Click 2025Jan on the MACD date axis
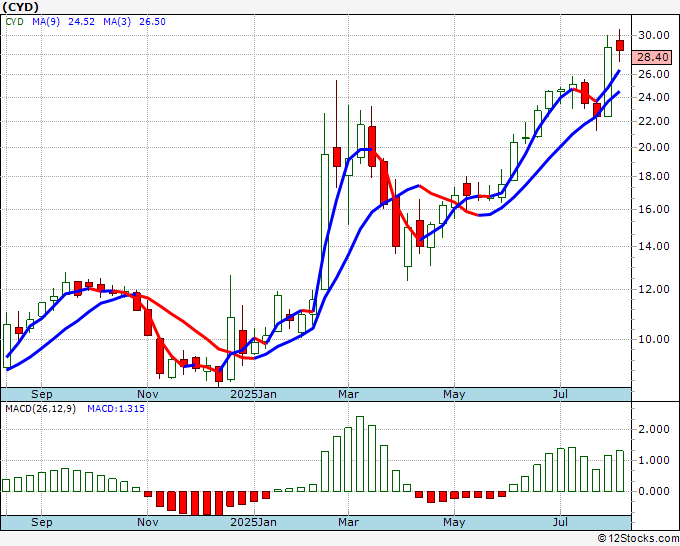The height and width of the screenshot is (546, 680). [253, 522]
